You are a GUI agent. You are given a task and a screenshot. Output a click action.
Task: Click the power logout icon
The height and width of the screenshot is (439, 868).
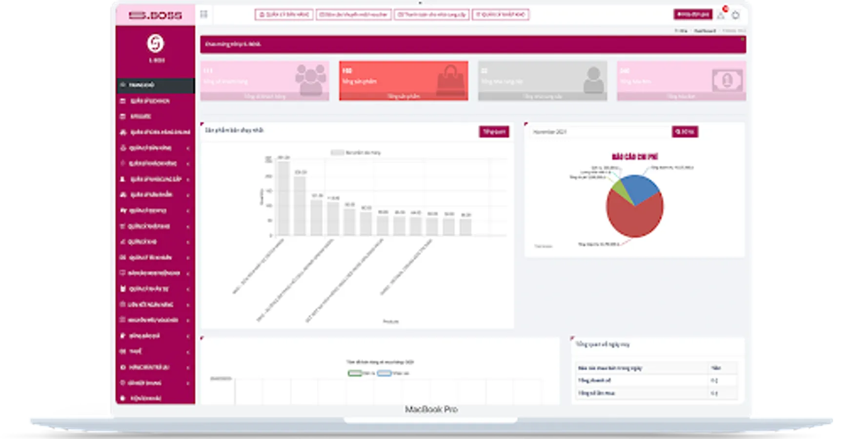pos(735,15)
